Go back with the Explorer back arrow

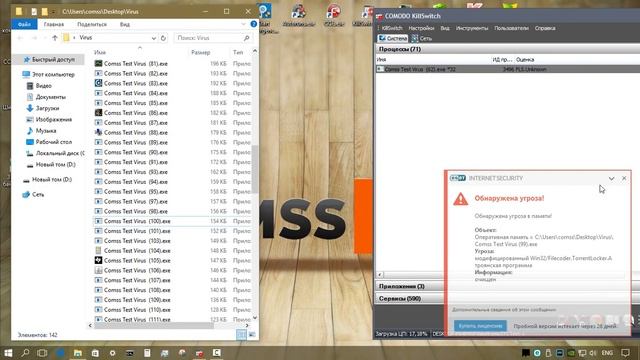click(x=20, y=38)
